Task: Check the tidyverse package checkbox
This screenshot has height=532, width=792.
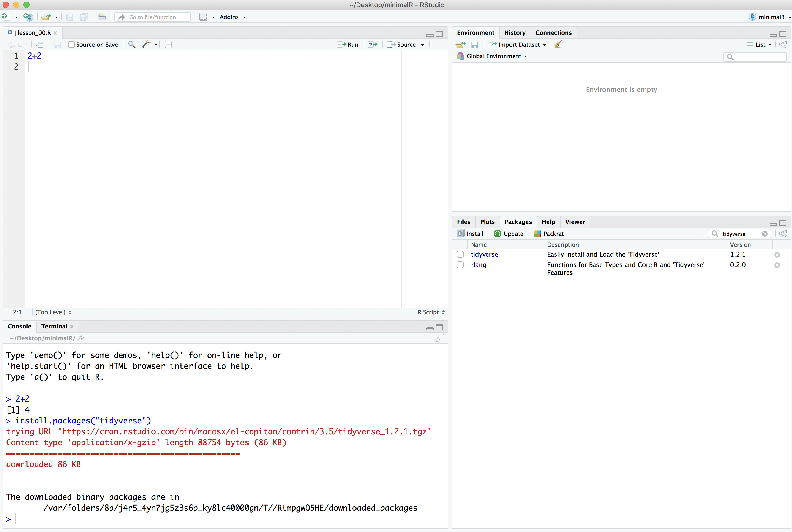Action: (460, 254)
